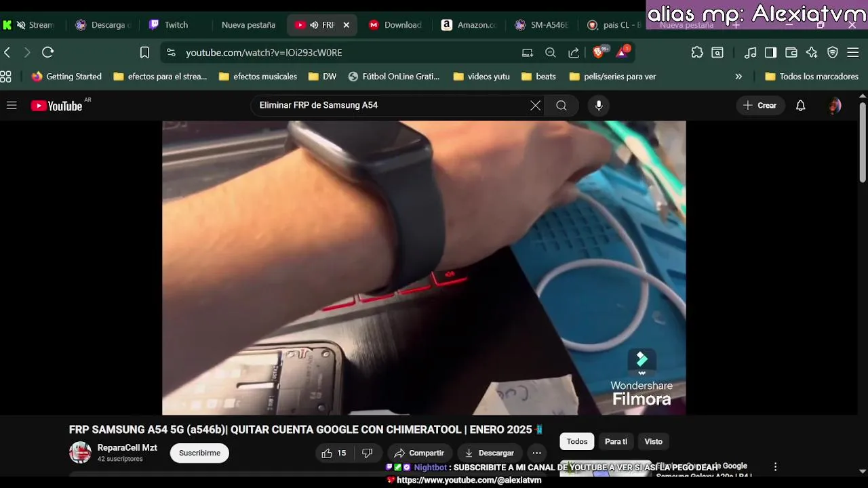The image size is (868, 488).
Task: Switch to the SM-A546E tab
Action: [541, 25]
